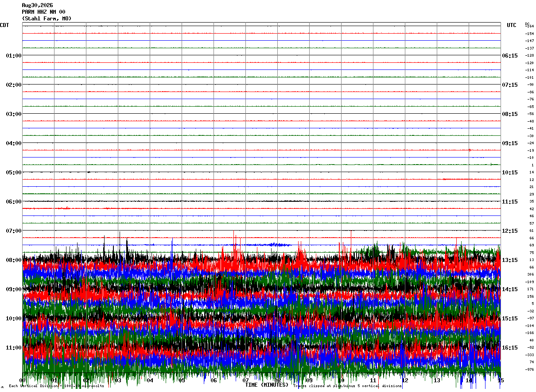
Task: Click minute 15 at the axis end
Action: pos(501,380)
